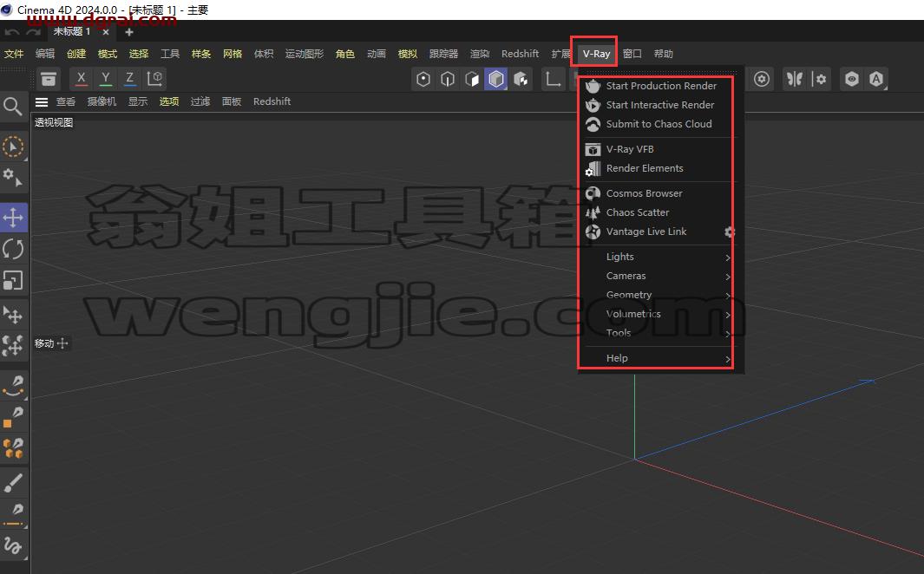924x574 pixels.
Task: Choose Submit to Chaos Cloud
Action: [x=659, y=124]
